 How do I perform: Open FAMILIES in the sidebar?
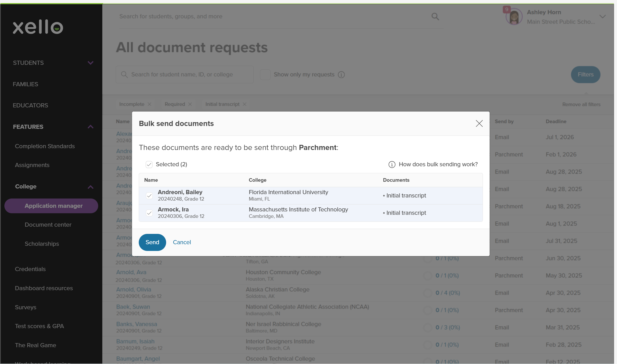[x=25, y=84]
